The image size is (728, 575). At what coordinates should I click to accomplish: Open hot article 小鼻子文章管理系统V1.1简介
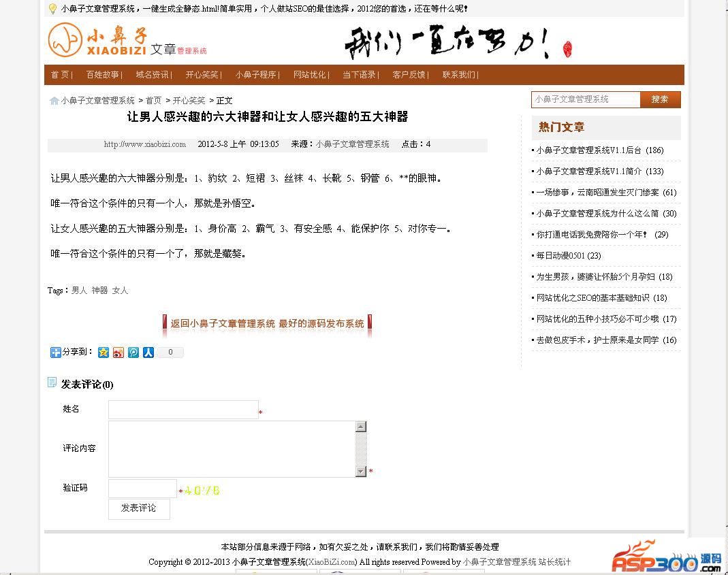(588, 171)
